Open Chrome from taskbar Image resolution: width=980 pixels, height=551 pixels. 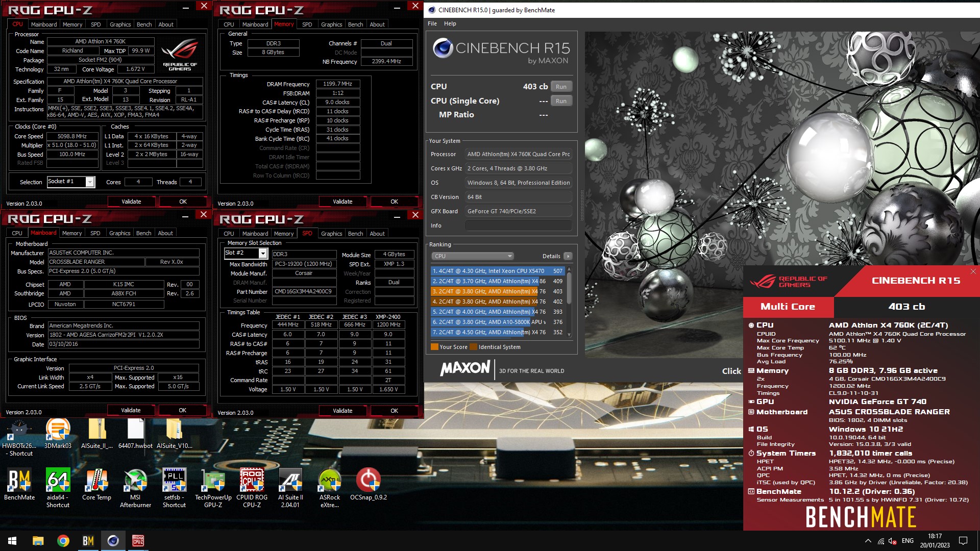pos(63,541)
